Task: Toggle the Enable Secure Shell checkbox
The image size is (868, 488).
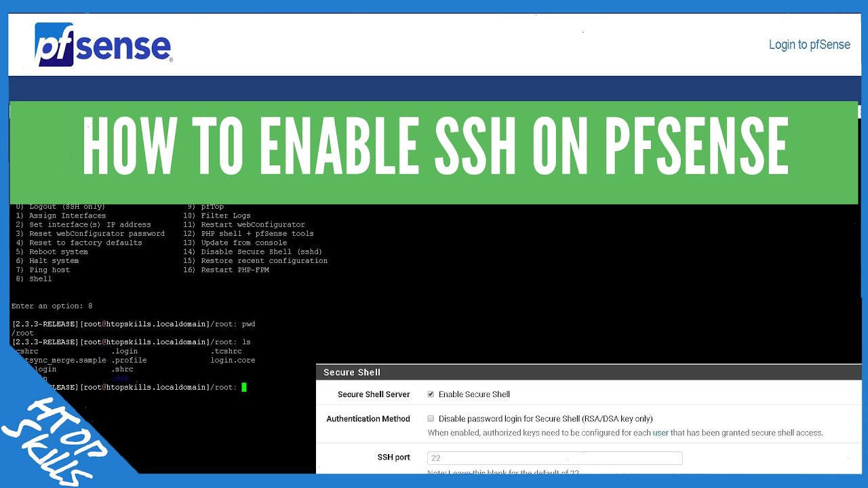Action: pos(431,394)
